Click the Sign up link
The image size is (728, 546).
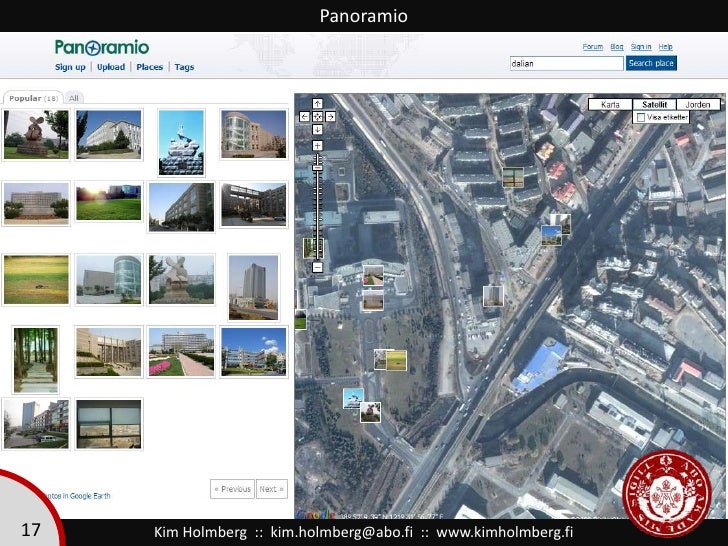[x=70, y=67]
